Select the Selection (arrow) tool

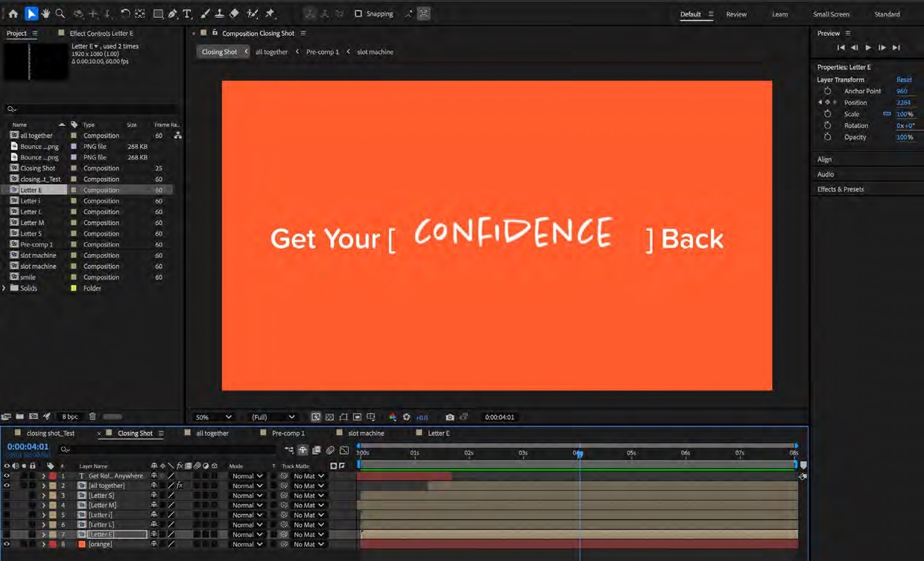tap(31, 13)
